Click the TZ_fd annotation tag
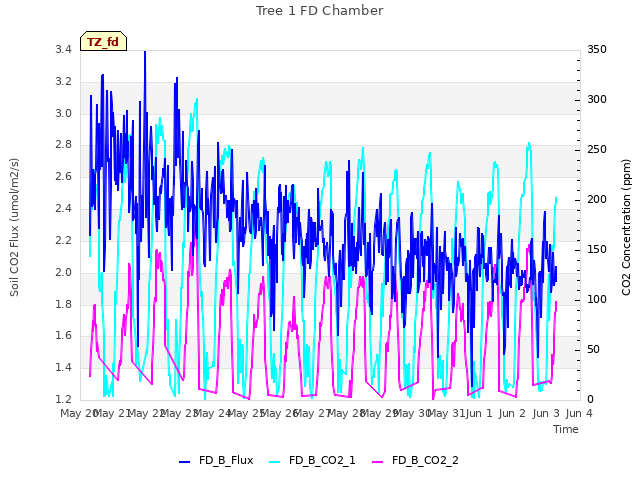The image size is (640, 480). 103,42
